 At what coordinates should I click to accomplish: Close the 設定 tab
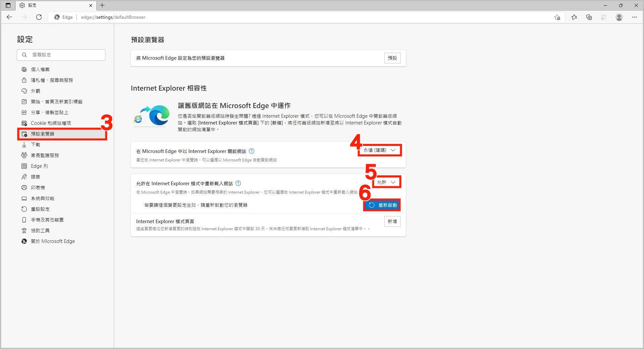91,5
